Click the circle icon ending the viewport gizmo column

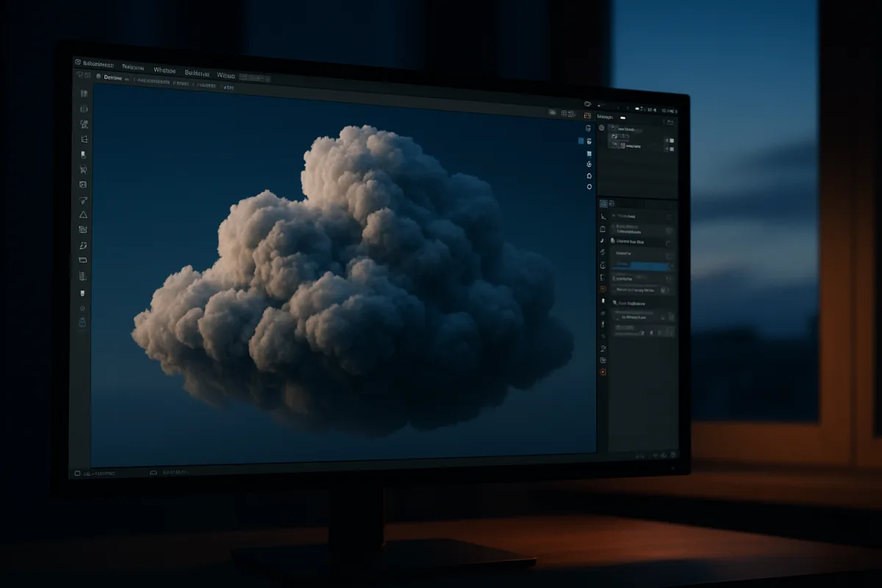tap(589, 187)
